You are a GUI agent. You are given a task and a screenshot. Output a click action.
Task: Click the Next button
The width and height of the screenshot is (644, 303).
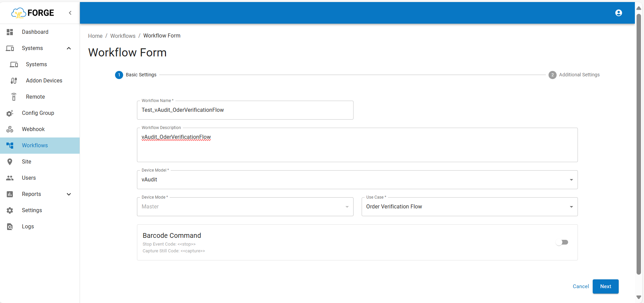(605, 286)
